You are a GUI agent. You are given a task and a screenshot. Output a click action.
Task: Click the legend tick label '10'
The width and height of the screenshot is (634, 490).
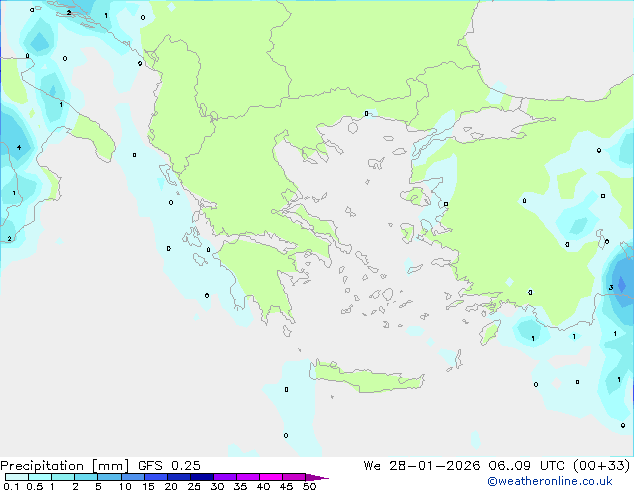click(125, 486)
